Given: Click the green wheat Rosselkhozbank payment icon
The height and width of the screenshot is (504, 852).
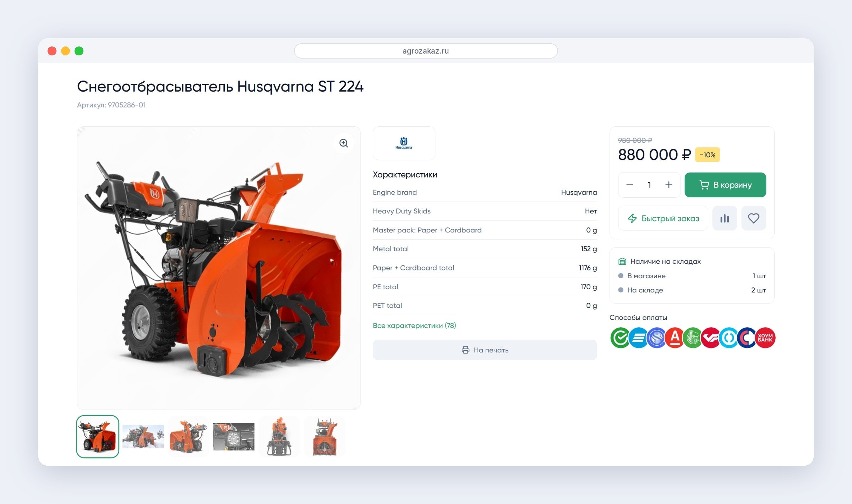Looking at the screenshot, I should (x=693, y=338).
